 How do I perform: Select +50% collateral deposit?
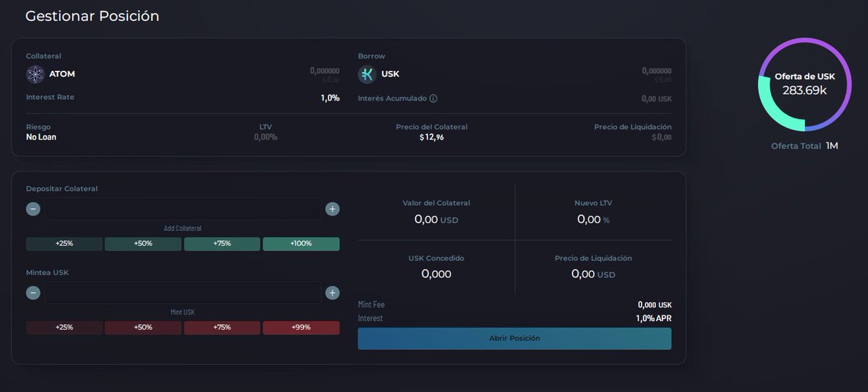(x=143, y=244)
